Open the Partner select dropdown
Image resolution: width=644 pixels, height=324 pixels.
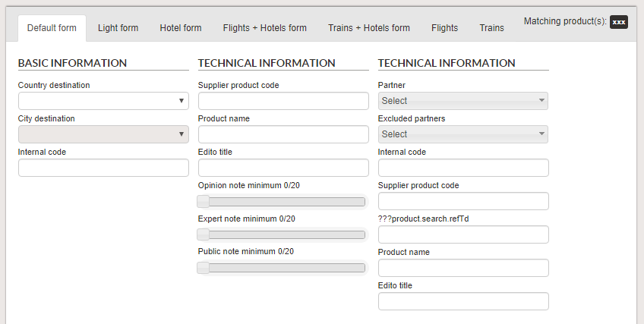[462, 101]
